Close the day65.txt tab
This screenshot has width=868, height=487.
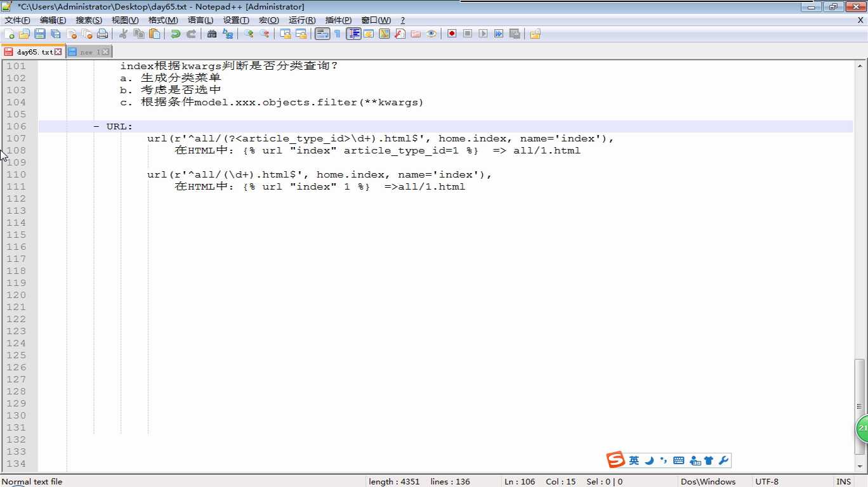(x=58, y=52)
